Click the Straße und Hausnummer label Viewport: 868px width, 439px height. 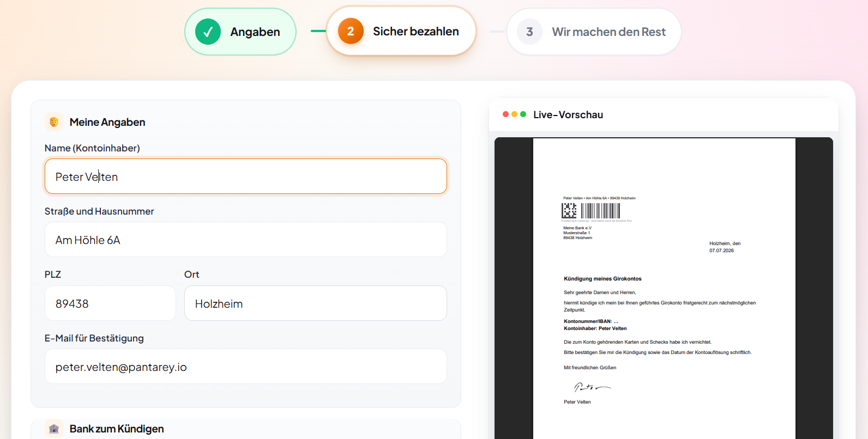pos(99,211)
